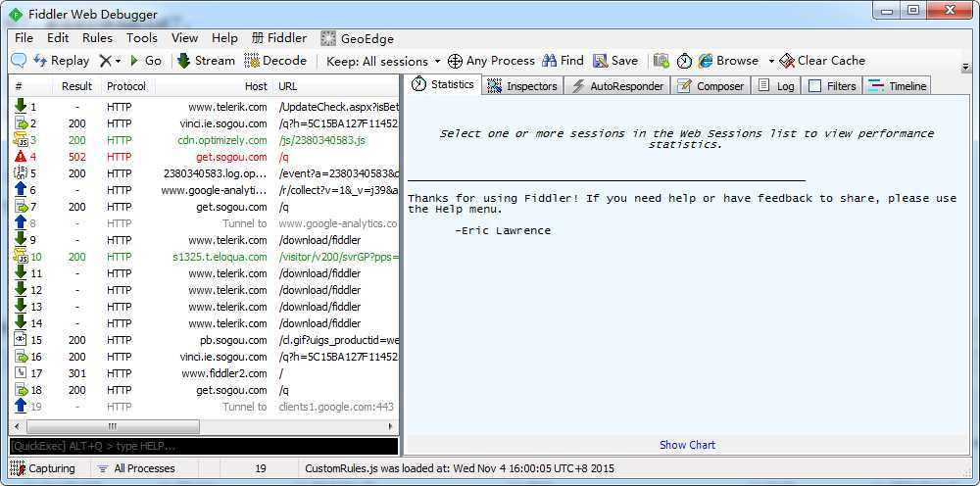Select session 9 www.telerik.com /download/fiddler
This screenshot has height=486, width=980.
coord(204,240)
